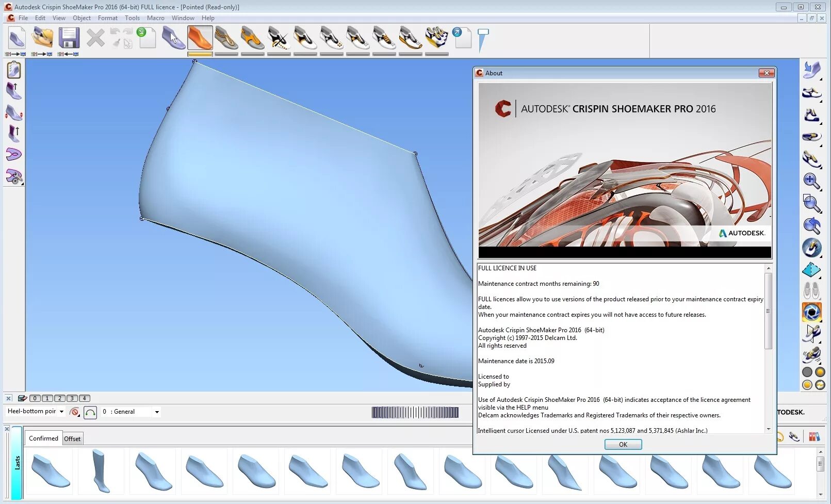Toggle layer 2 button
Image resolution: width=831 pixels, height=504 pixels.
[60, 398]
